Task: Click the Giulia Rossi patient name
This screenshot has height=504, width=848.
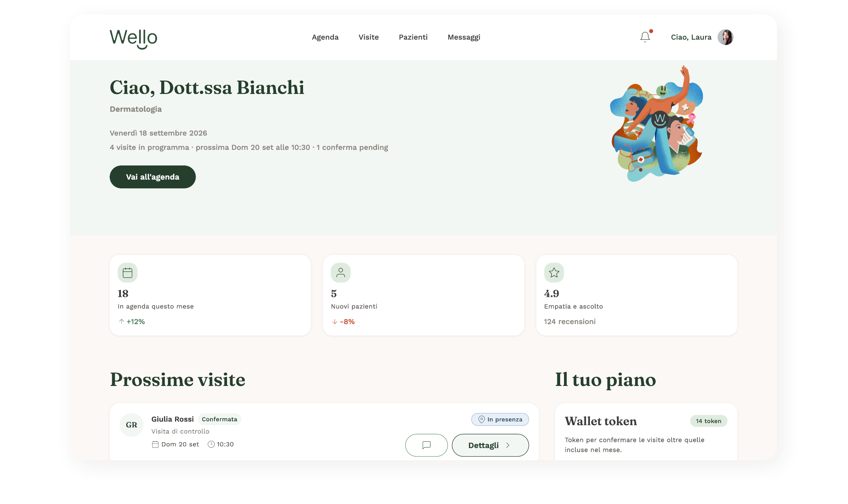Action: [173, 419]
